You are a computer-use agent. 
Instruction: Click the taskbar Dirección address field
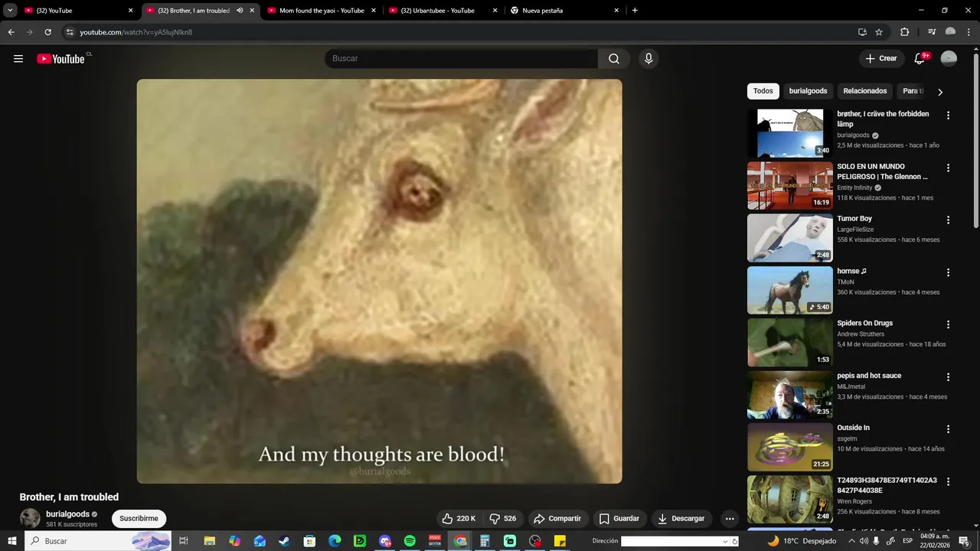(x=672, y=541)
